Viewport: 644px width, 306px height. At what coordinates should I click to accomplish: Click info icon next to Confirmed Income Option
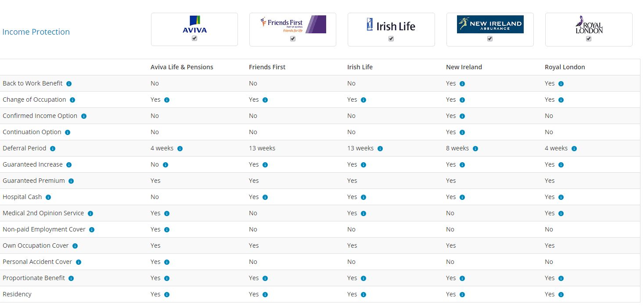point(84,116)
